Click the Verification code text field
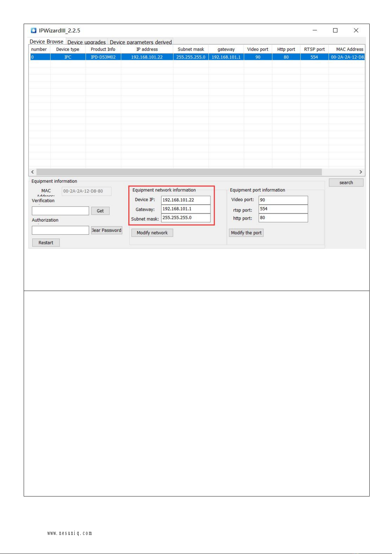The image size is (392, 554). [60, 211]
